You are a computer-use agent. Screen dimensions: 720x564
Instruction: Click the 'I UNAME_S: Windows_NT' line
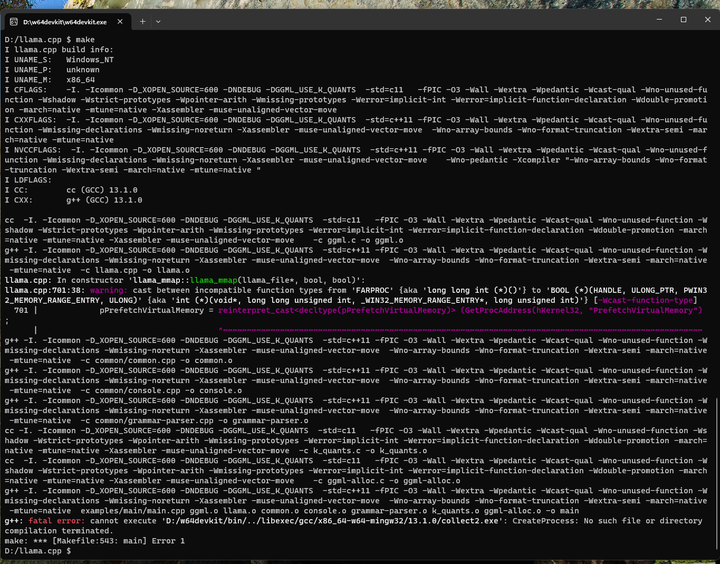pyautogui.click(x=59, y=60)
